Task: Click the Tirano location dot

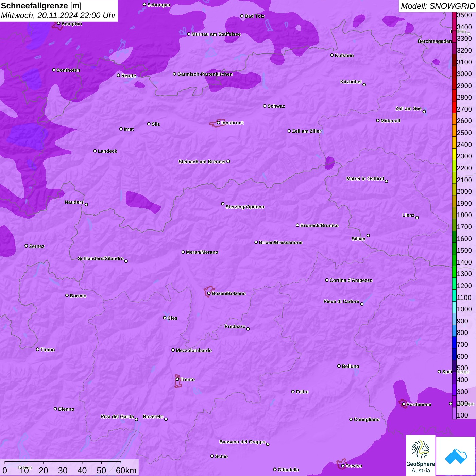Action: tap(38, 349)
